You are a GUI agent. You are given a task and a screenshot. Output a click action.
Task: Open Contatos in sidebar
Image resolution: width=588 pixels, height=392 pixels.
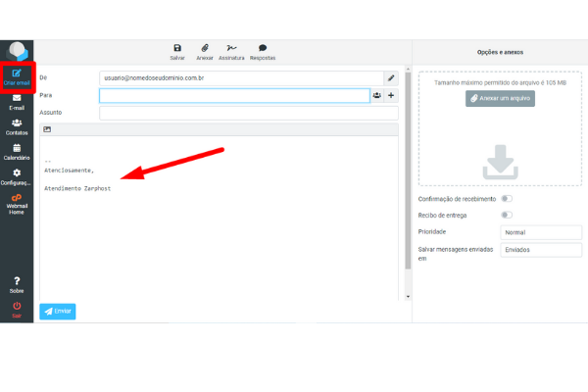[x=17, y=127]
